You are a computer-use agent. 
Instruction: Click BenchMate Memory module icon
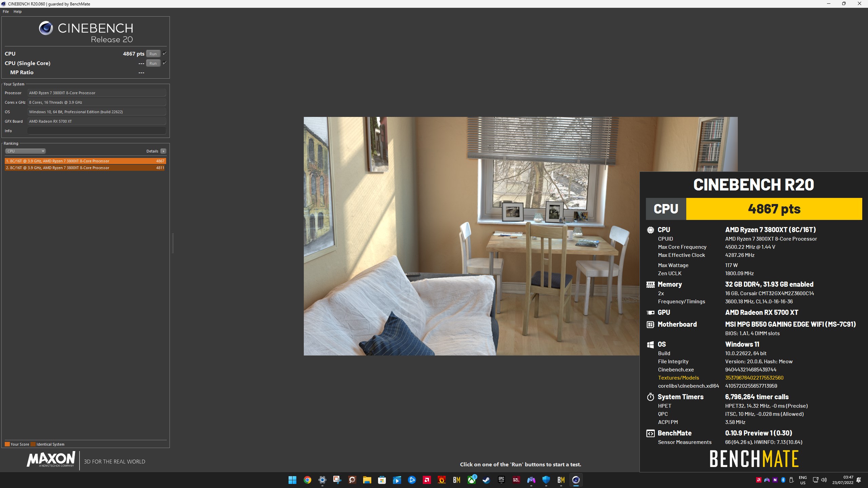[x=650, y=285]
